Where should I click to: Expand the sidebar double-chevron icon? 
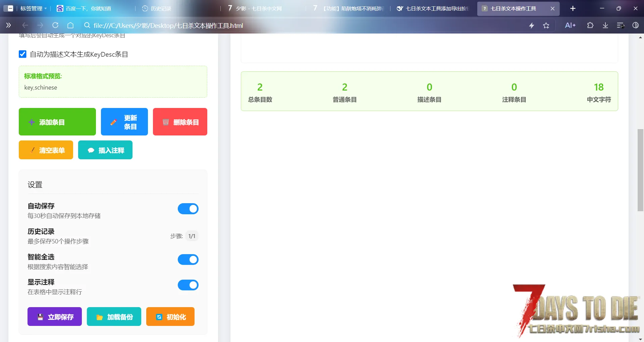click(8, 25)
